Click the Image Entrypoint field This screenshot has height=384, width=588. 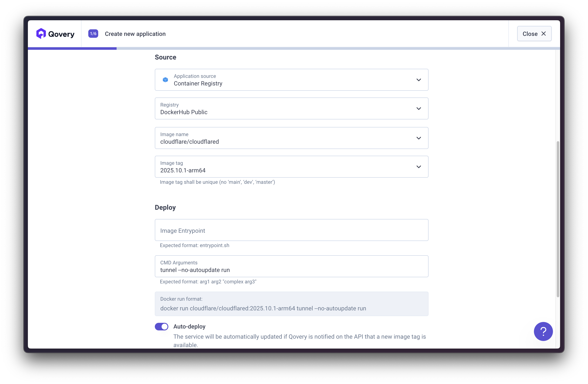tap(291, 230)
